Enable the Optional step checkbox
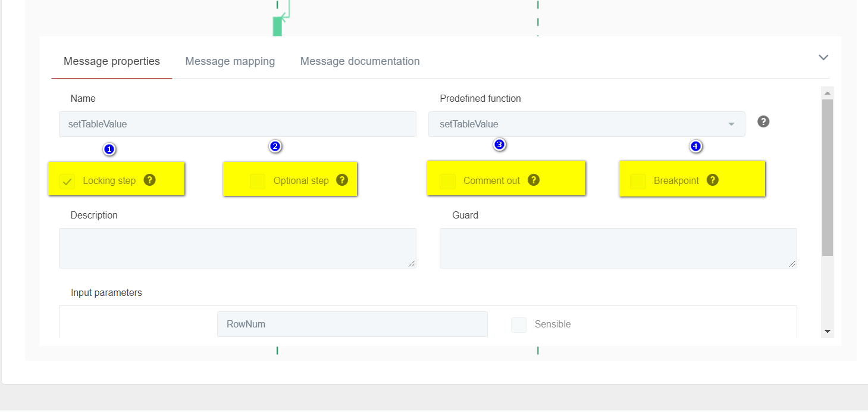Screen dimensions: 868x412 coord(258,181)
